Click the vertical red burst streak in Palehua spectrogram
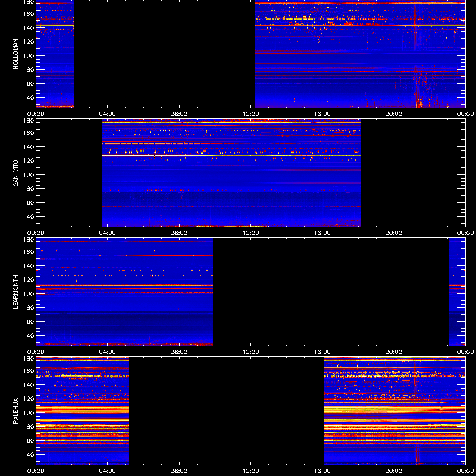476x476 pixels. (x=415, y=378)
